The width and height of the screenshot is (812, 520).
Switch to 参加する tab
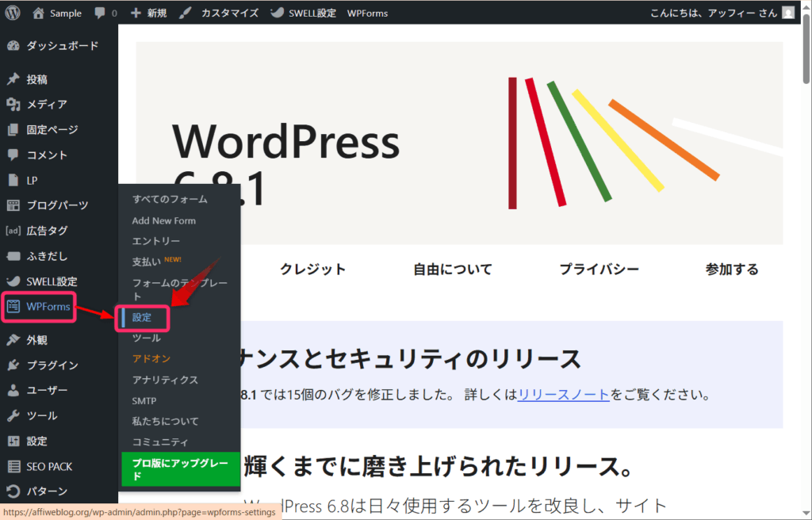point(732,270)
